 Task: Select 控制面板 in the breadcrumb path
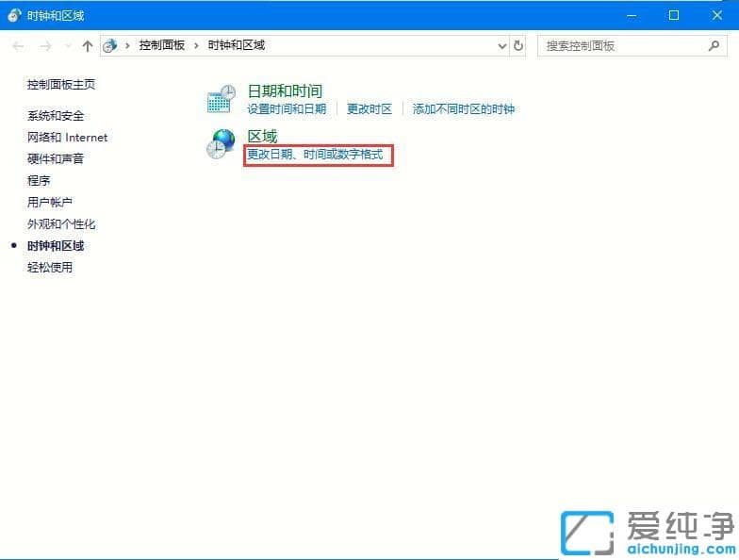tap(161, 45)
